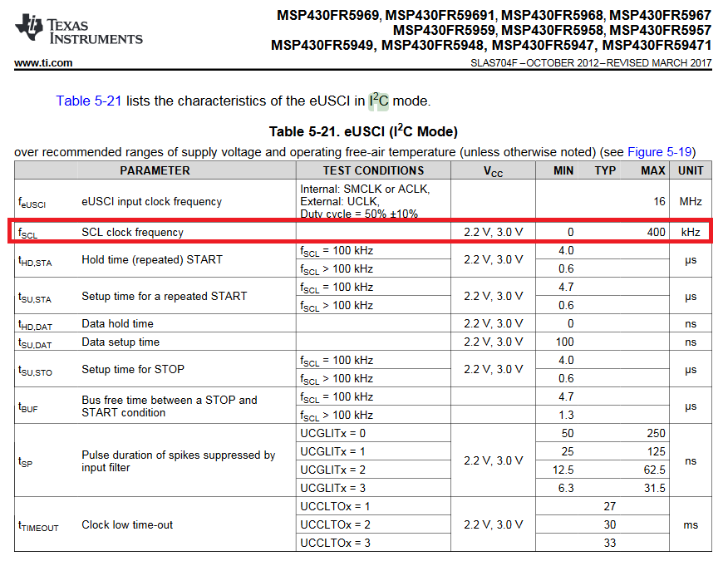Click the Table 5-21 eUSCI title

pyautogui.click(x=363, y=131)
